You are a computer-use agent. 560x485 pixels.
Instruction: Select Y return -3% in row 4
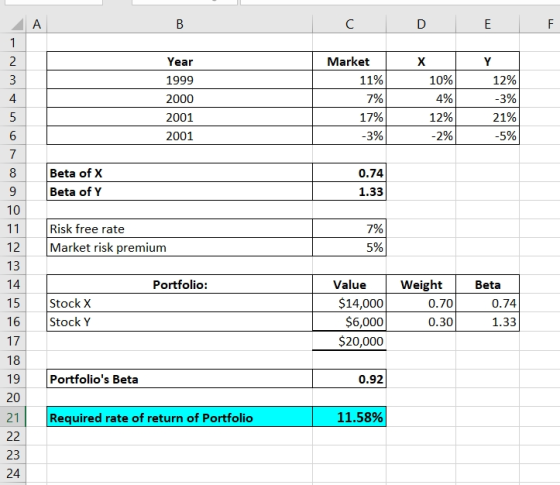click(x=488, y=98)
